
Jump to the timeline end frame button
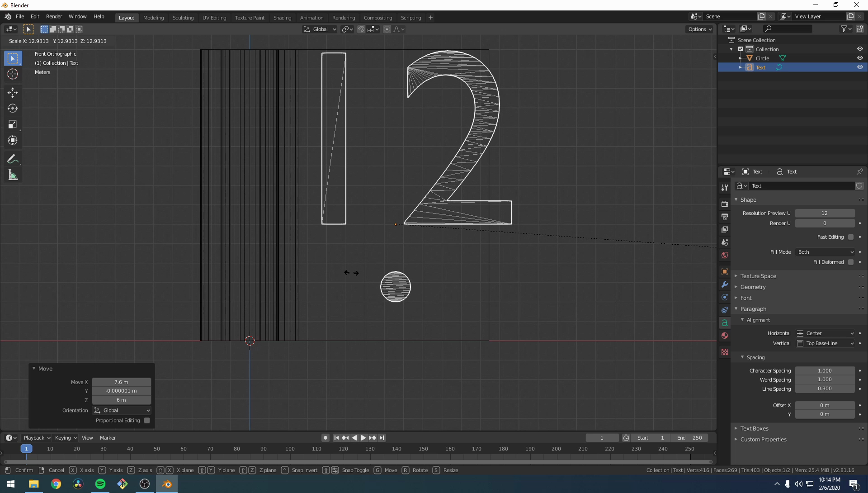coord(382,438)
